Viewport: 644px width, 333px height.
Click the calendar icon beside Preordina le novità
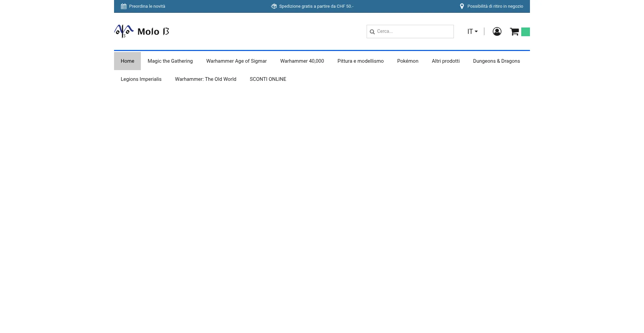pos(123,6)
